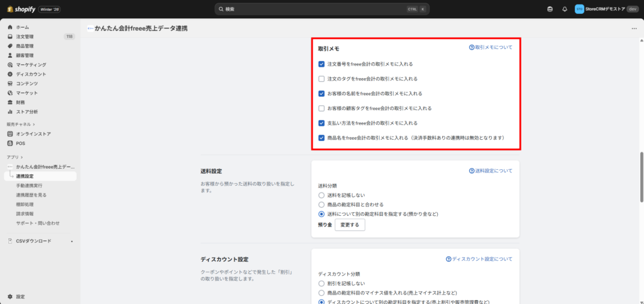644x304 pixels.
Task: Click the Winter '26 edition badge
Action: coord(49,9)
